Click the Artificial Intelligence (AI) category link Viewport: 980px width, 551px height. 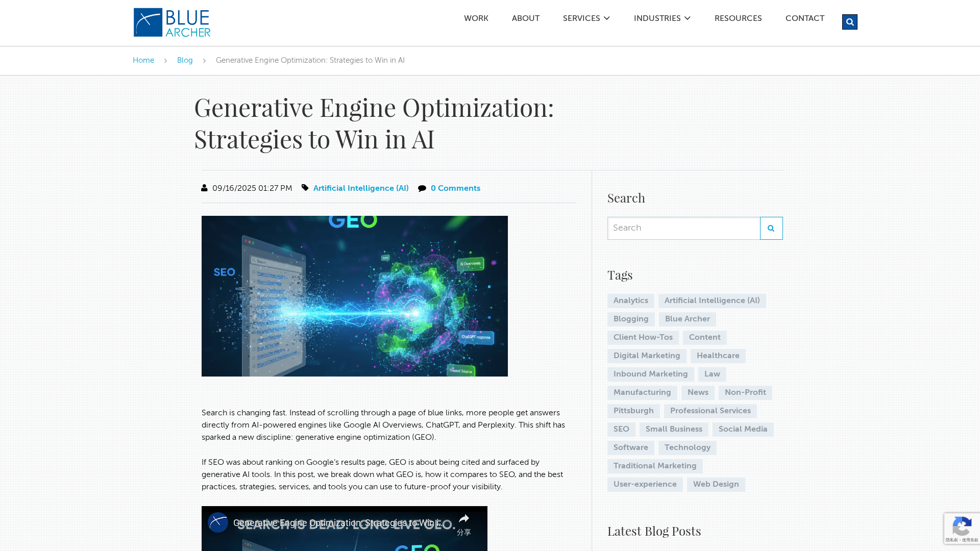361,188
